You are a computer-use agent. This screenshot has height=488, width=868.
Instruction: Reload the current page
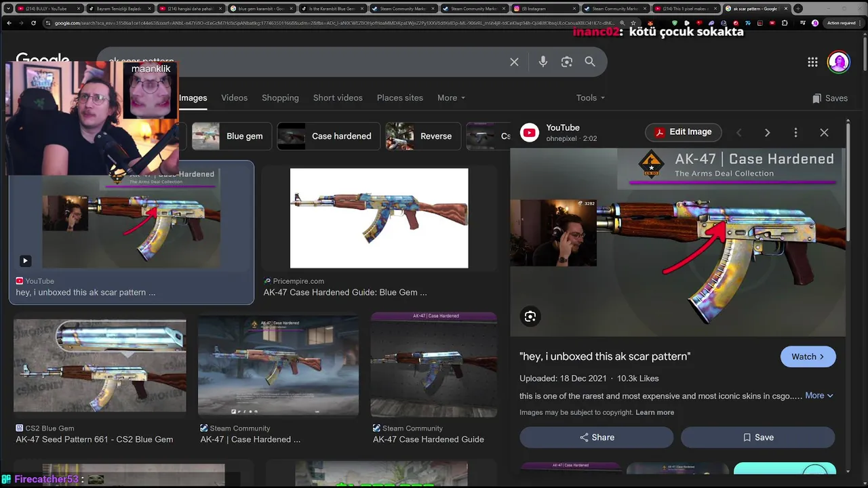(35, 23)
